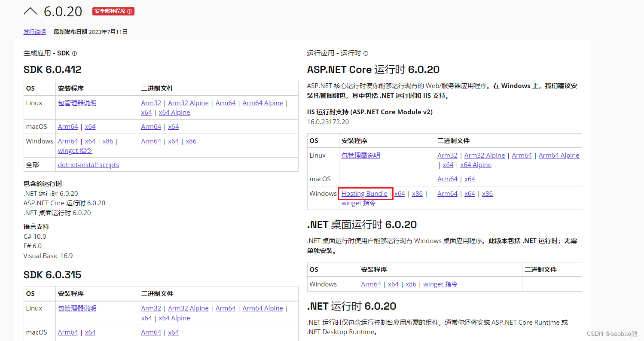The image size is (644, 341).
Task: Select the SDK 6.0.315 heading
Action: pos(52,275)
